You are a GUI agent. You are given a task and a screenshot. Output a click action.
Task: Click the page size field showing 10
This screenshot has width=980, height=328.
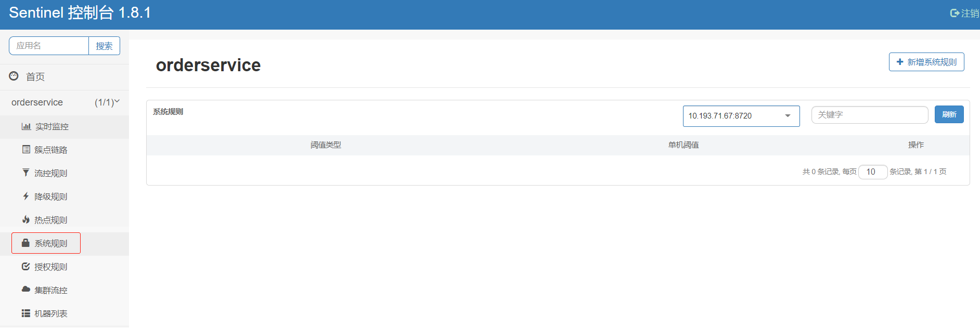click(x=873, y=172)
